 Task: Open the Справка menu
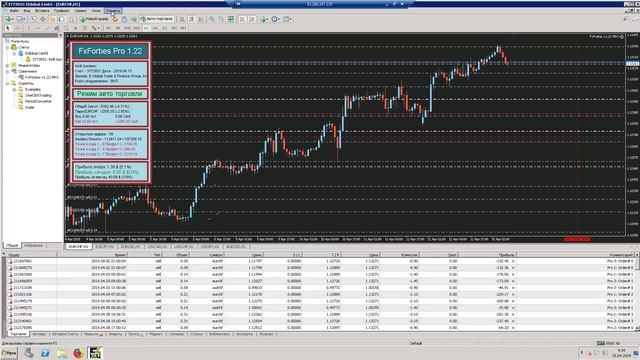[113, 11]
